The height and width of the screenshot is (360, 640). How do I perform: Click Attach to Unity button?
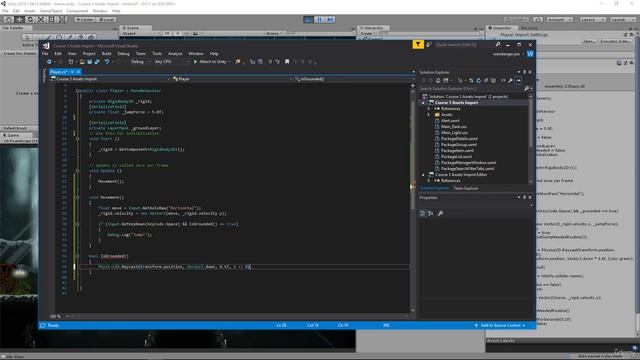coord(211,62)
